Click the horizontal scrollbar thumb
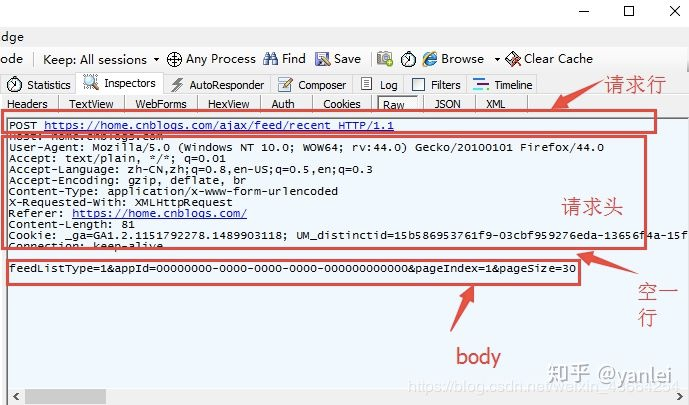This screenshot has height=405, width=689. (x=65, y=397)
